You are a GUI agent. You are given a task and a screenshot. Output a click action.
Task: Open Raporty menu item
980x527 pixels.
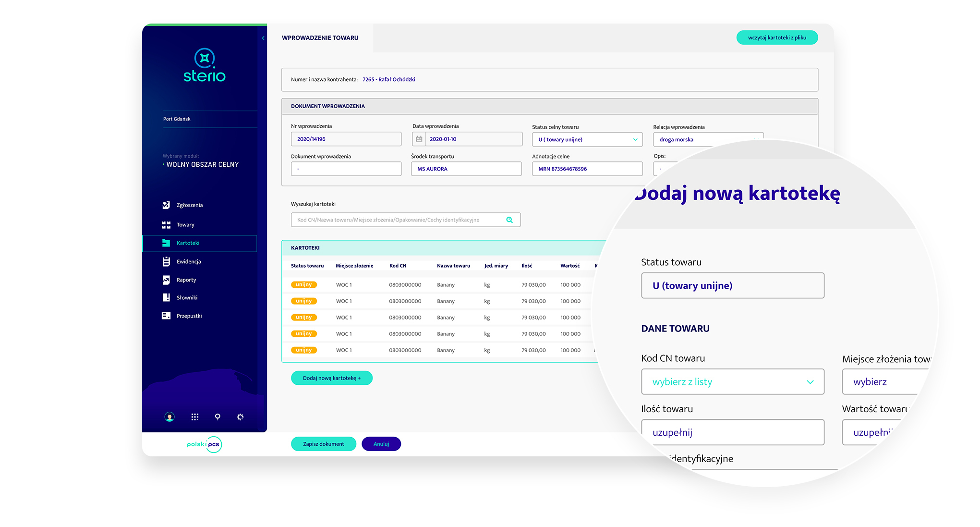pos(186,280)
